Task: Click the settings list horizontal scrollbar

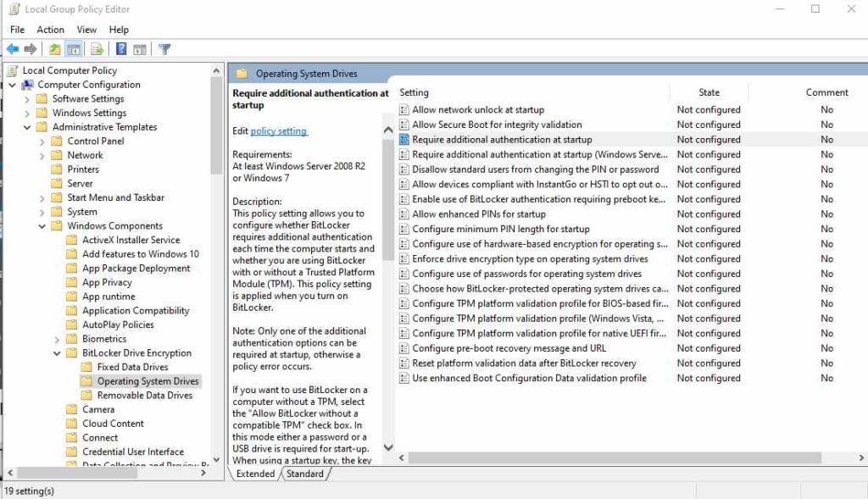Action: point(615,457)
